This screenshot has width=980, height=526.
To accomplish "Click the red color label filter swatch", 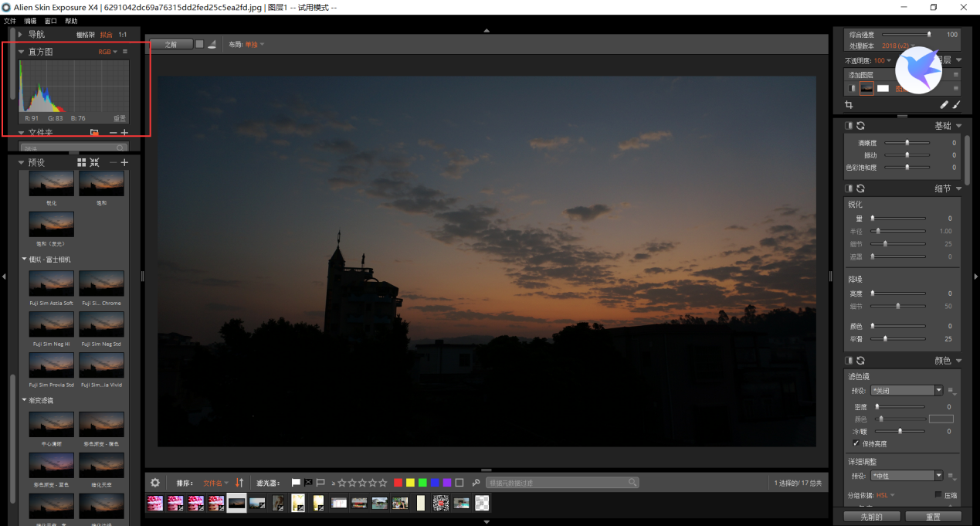I will click(398, 483).
